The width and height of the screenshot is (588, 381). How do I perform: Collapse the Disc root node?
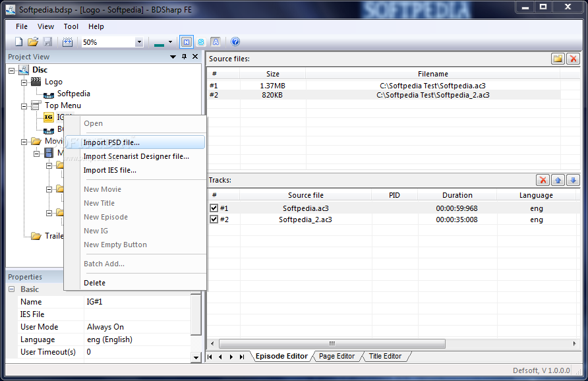tap(12, 71)
